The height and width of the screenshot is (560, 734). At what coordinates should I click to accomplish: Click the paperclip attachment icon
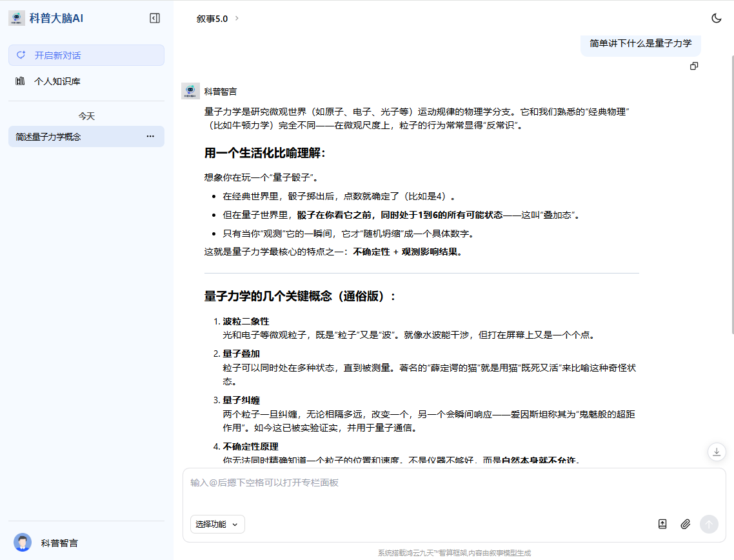coord(686,524)
